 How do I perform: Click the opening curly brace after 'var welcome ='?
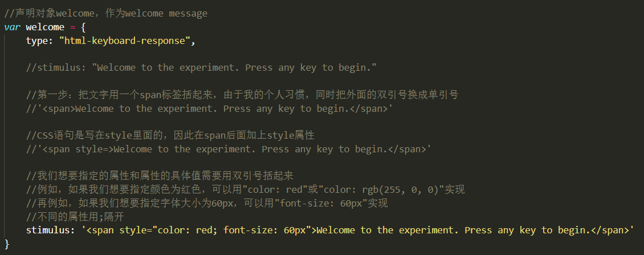(84, 27)
